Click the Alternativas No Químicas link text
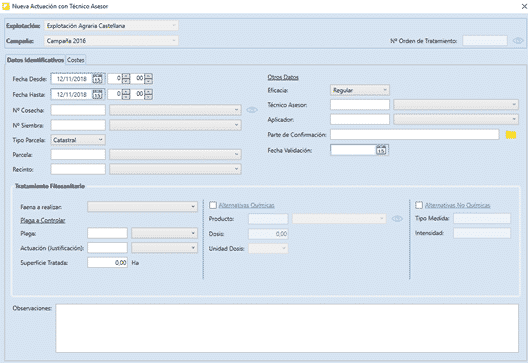The image size is (528, 363). [457, 205]
